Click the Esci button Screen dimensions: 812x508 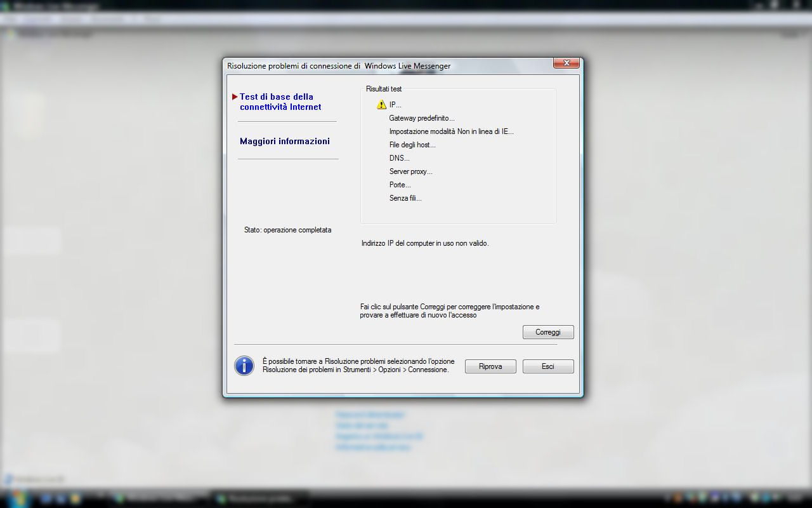tap(548, 366)
